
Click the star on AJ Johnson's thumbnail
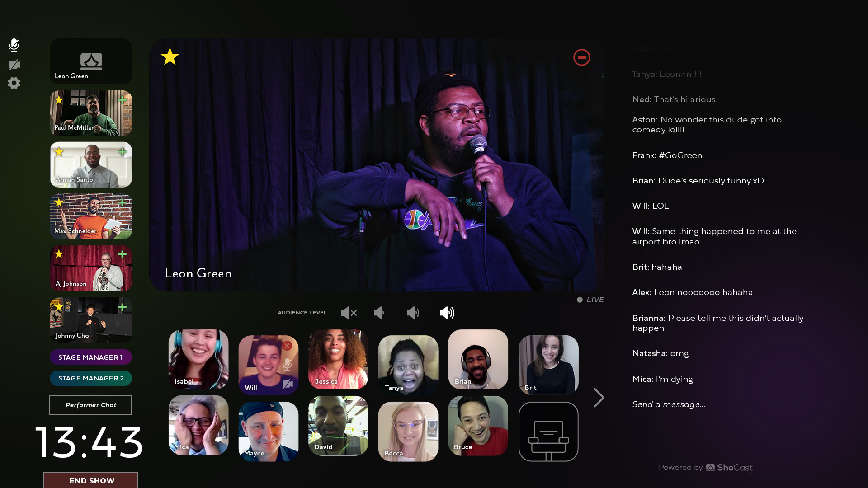click(x=59, y=254)
